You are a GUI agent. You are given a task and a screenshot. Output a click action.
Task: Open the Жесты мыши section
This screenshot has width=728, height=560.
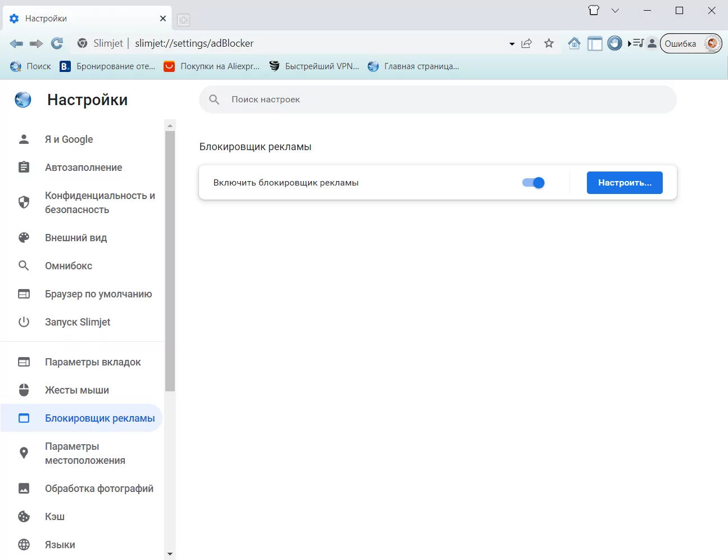[x=82, y=390]
